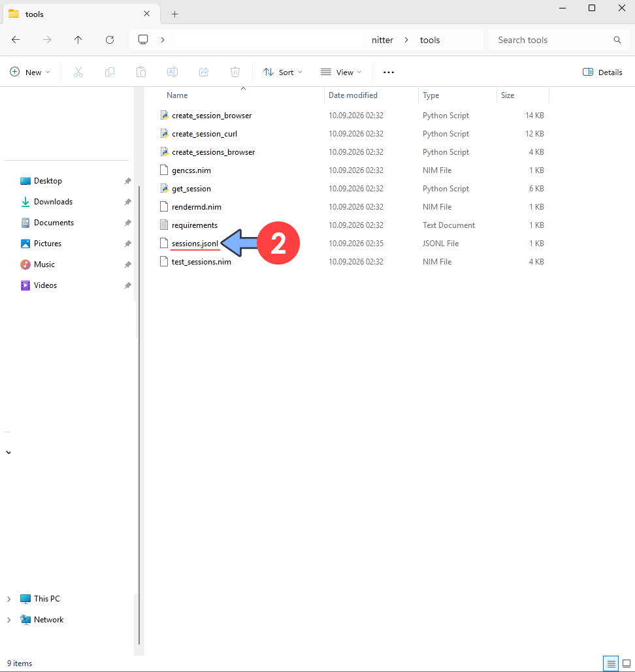Sort by the Size column header

(508, 95)
